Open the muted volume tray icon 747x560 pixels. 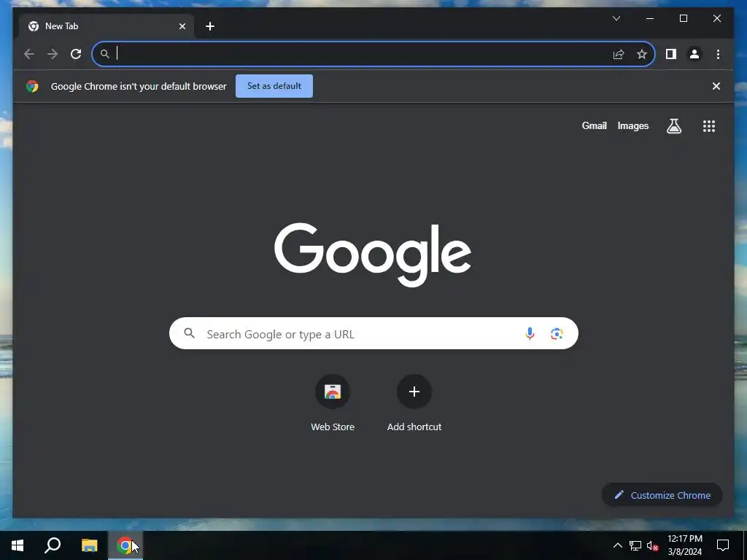click(653, 545)
